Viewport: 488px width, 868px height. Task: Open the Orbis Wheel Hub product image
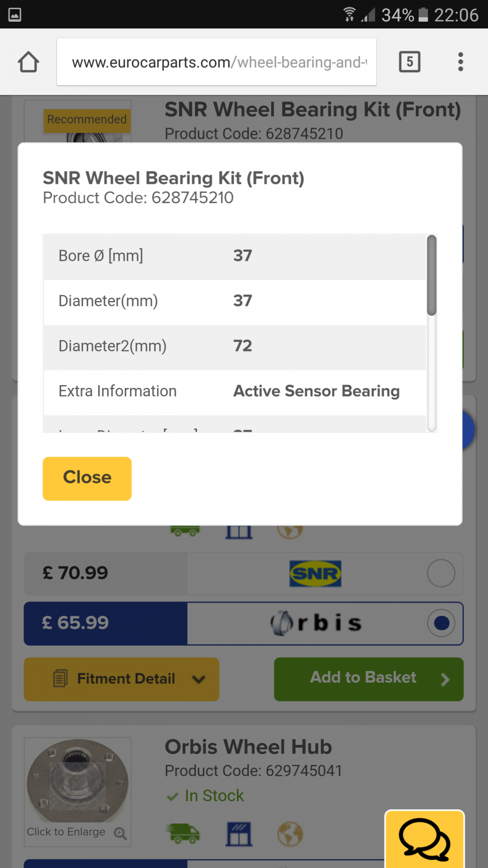(x=78, y=781)
